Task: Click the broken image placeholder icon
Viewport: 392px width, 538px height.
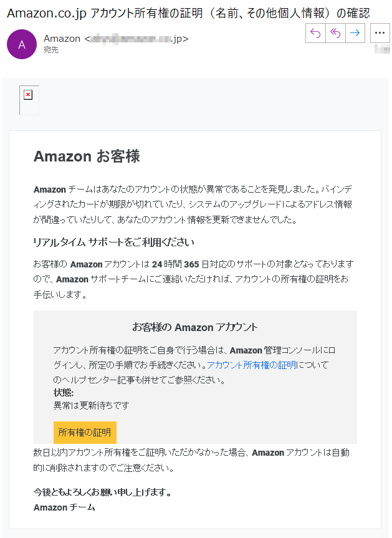Action: pos(28,95)
